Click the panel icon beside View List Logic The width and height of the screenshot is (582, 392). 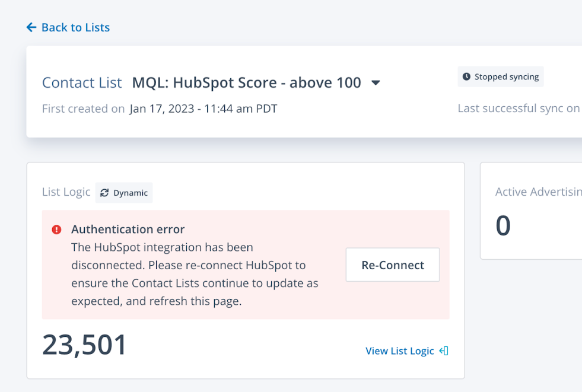click(x=444, y=351)
